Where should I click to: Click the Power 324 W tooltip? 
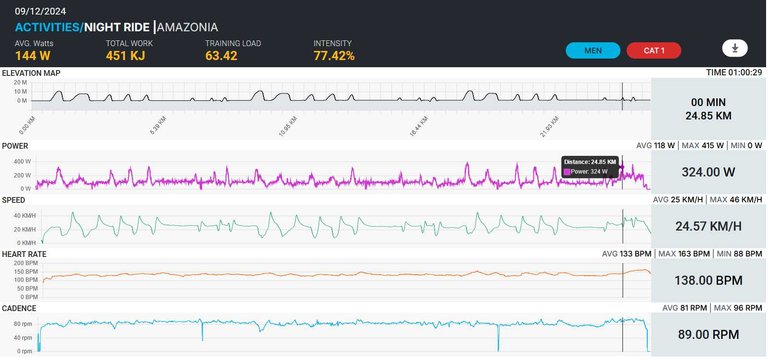(590, 167)
